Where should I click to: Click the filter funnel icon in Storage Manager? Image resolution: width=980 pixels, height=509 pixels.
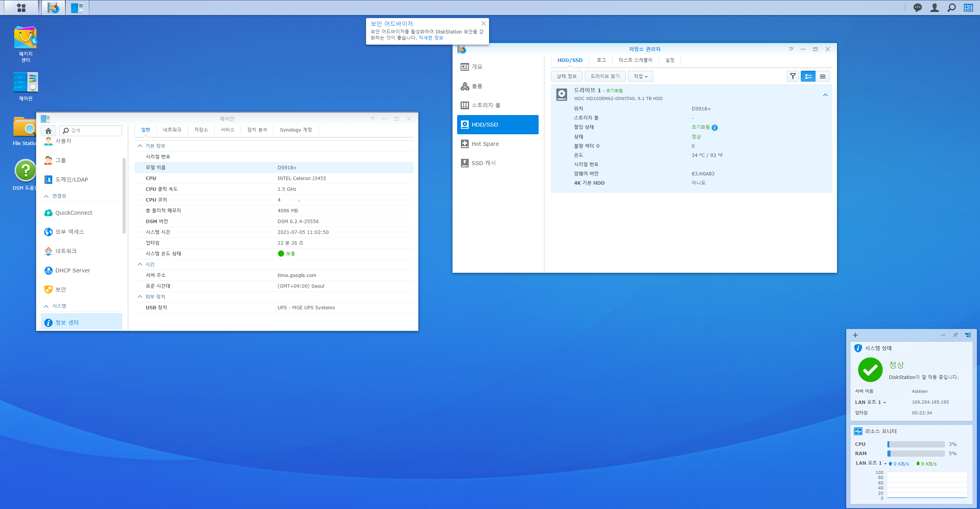pos(792,76)
